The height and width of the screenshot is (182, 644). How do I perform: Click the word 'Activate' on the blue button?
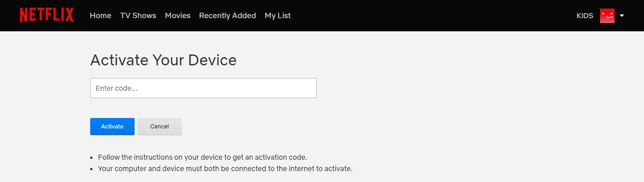click(x=112, y=127)
